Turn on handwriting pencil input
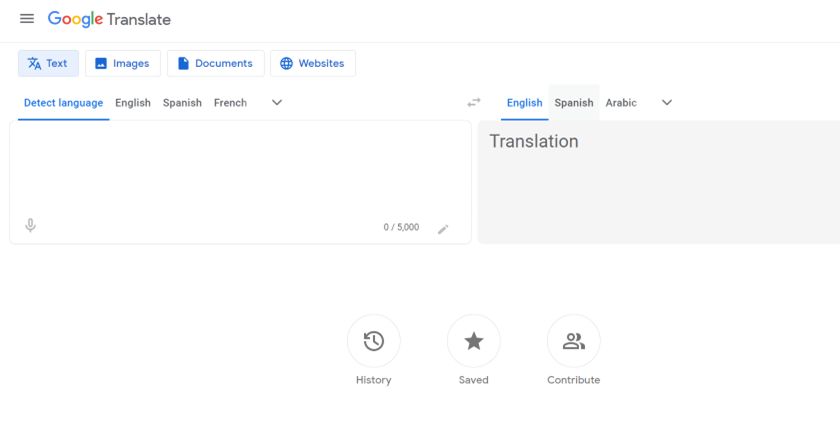The image size is (840, 422). coord(443,229)
